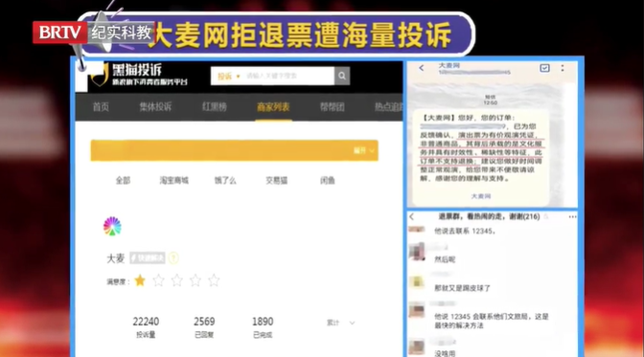Click the 大麦网 link below SMS message
Image resolution: width=644 pixels, height=357 pixels.
pyautogui.click(x=480, y=196)
